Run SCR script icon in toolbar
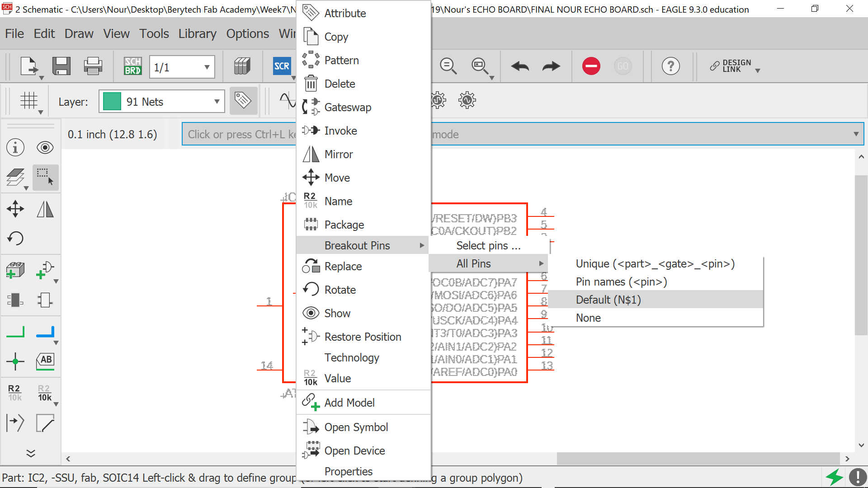The height and width of the screenshot is (488, 868). point(282,66)
